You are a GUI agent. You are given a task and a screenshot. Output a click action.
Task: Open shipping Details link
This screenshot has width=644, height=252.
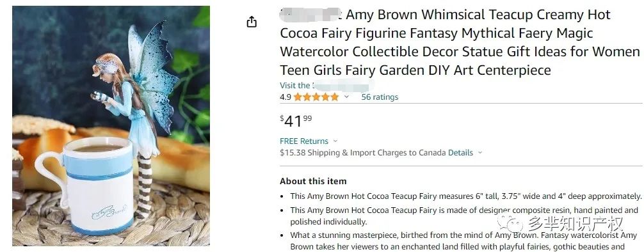point(460,153)
